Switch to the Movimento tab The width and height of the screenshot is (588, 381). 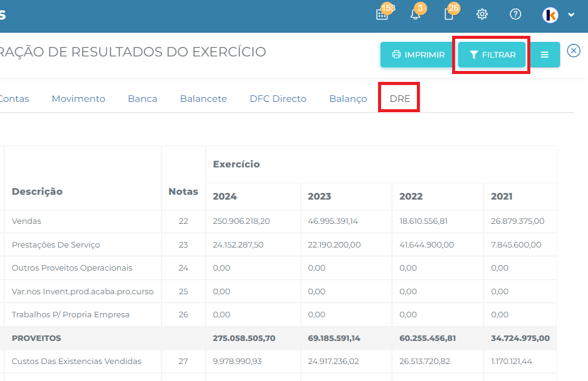tap(78, 99)
